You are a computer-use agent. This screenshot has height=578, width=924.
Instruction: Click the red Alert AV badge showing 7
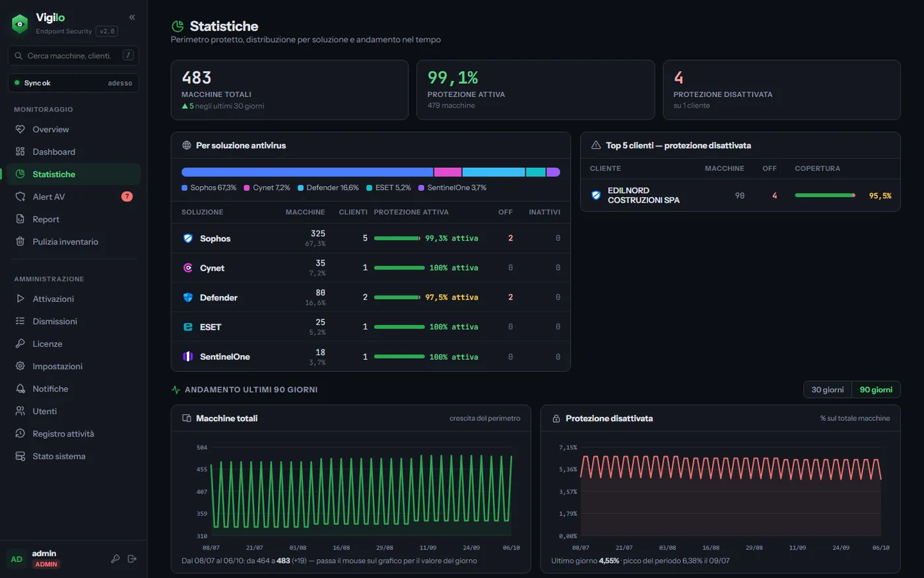coord(127,196)
